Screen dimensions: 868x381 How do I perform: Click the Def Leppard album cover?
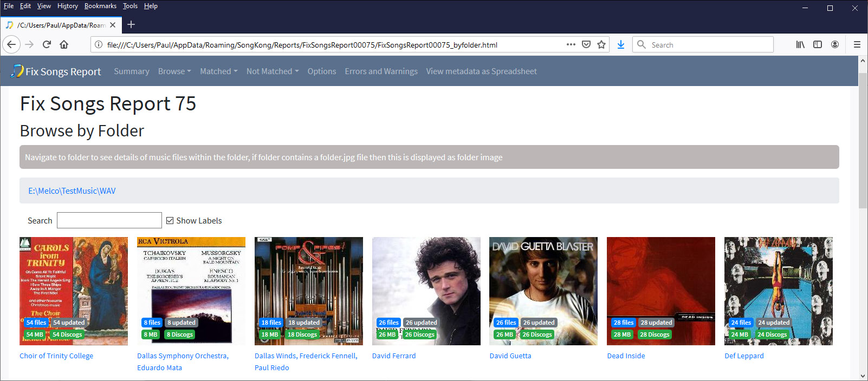pyautogui.click(x=779, y=291)
